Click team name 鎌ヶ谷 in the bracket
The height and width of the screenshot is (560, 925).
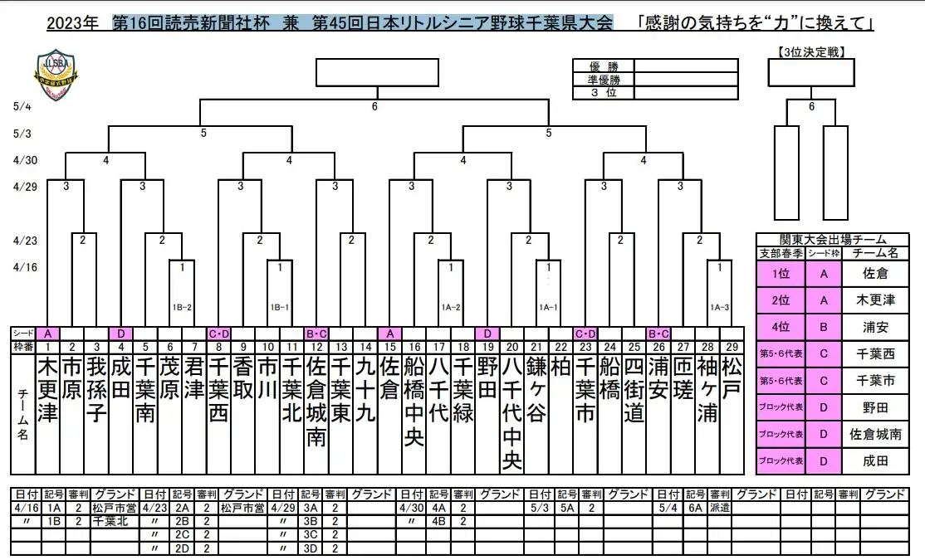(x=536, y=390)
